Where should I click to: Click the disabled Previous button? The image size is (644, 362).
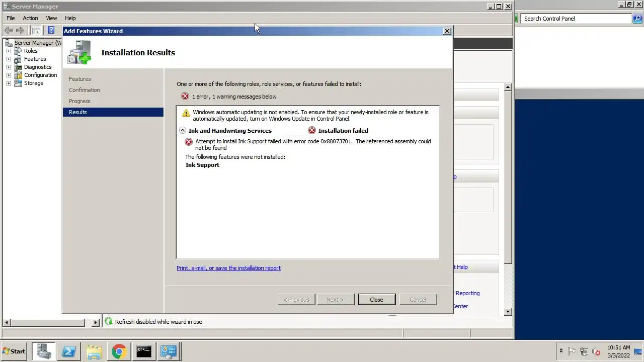[x=296, y=300]
